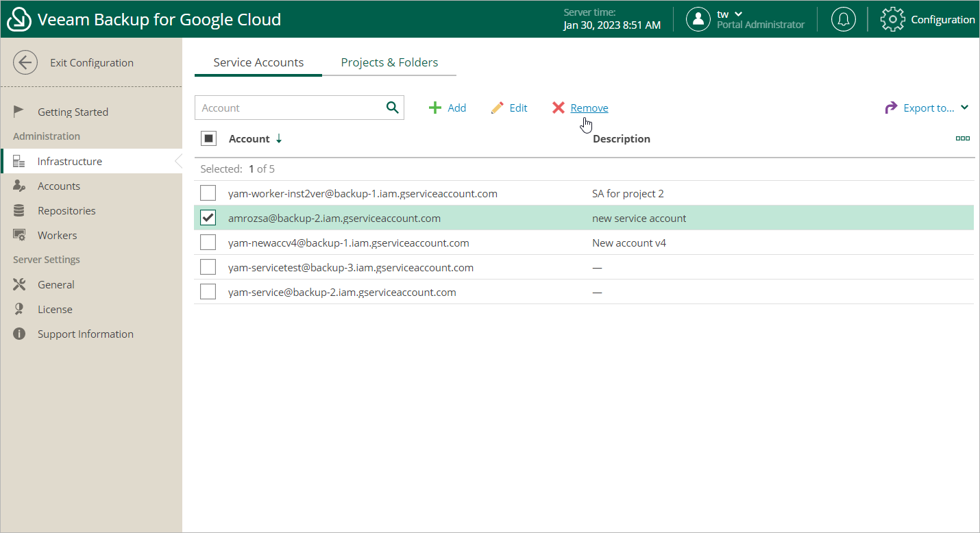Click the back arrow Exit Configuration icon
Image resolution: width=980 pixels, height=533 pixels.
point(25,62)
